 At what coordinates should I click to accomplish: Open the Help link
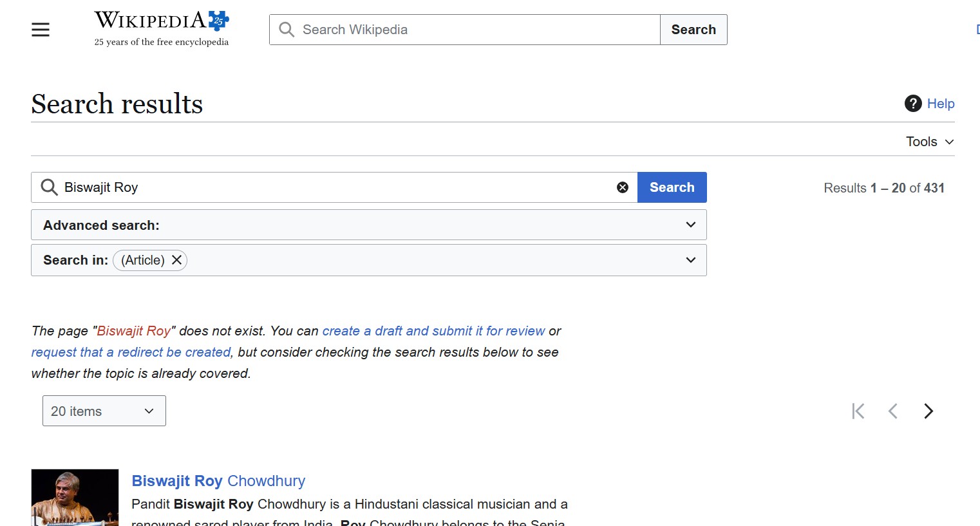pyautogui.click(x=941, y=104)
